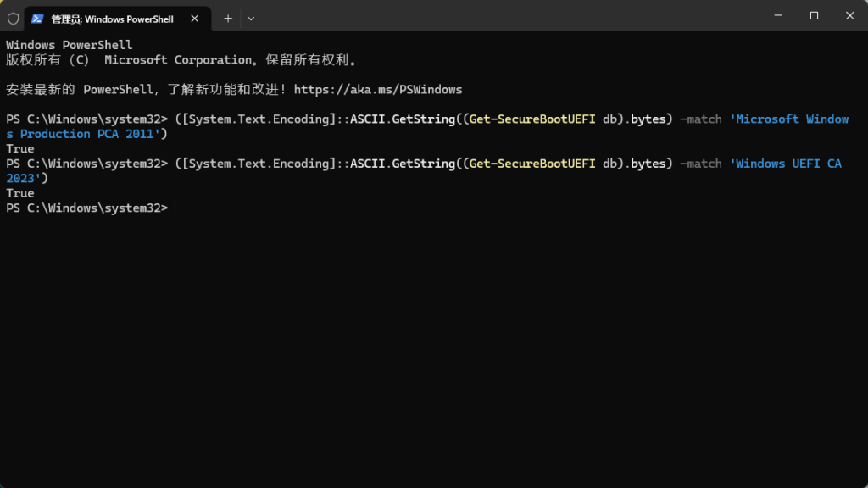Click the first Get-SecureBootUEFI cmdlet text
Viewport: 868px width, 488px height.
click(531, 119)
